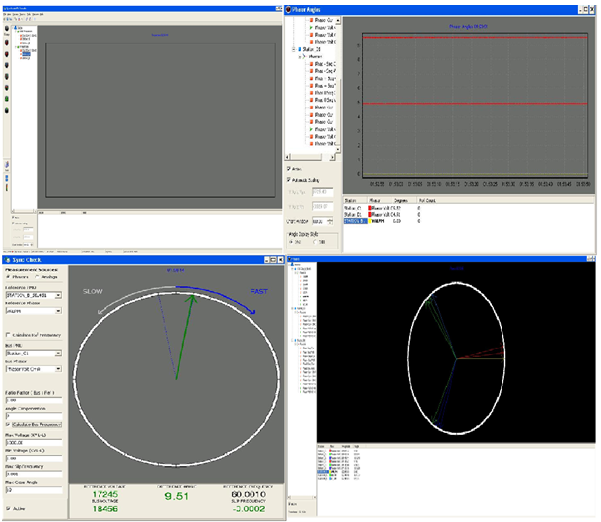Select the green phasor icon in Station 01 tree
The image size is (601, 522).
point(313,128)
